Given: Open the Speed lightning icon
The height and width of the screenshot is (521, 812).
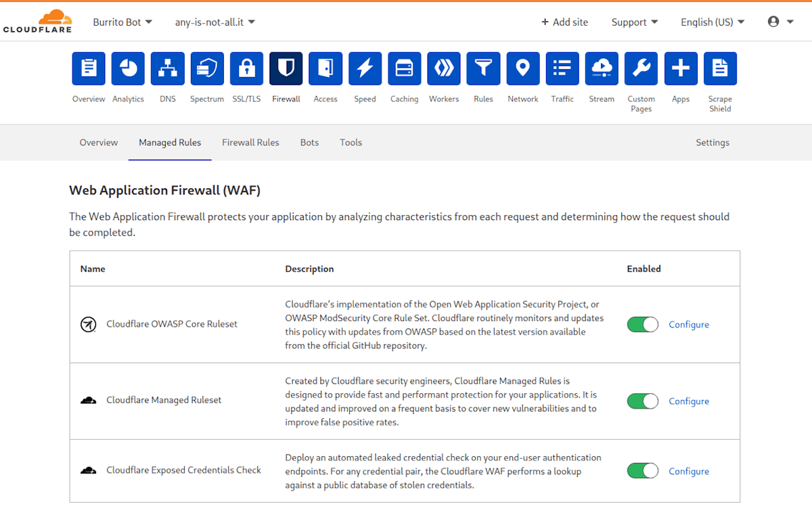Looking at the screenshot, I should [x=365, y=68].
